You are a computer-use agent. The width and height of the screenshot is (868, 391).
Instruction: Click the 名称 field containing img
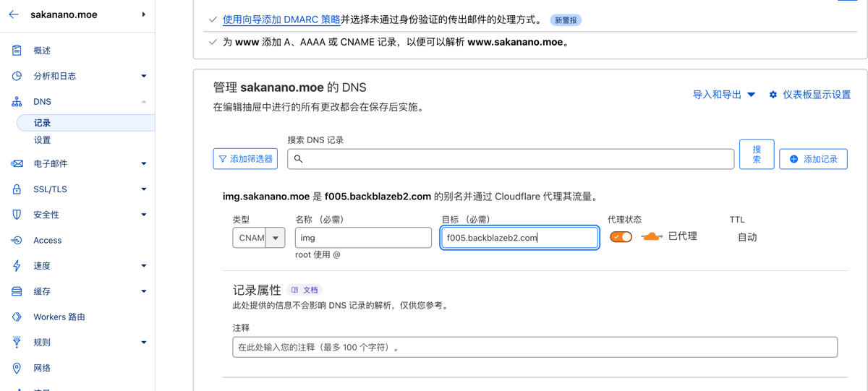click(x=363, y=238)
